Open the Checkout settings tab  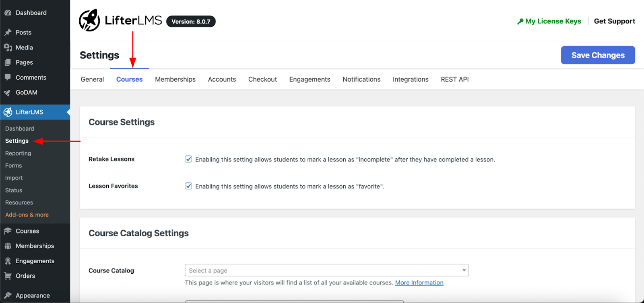coord(263,80)
